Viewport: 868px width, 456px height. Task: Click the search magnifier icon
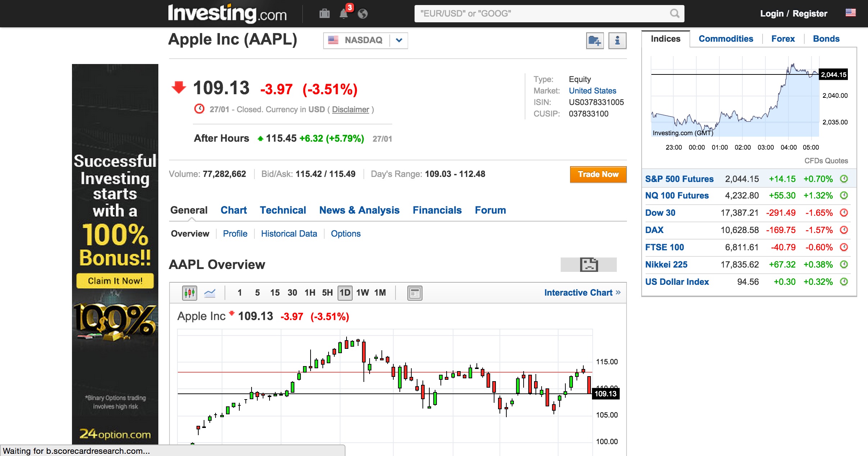(x=674, y=14)
